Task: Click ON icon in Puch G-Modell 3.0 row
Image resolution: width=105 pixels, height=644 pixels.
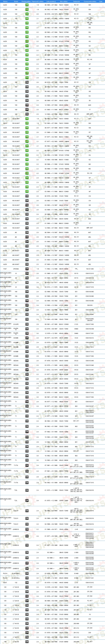Action: pyautogui.click(x=27, y=578)
